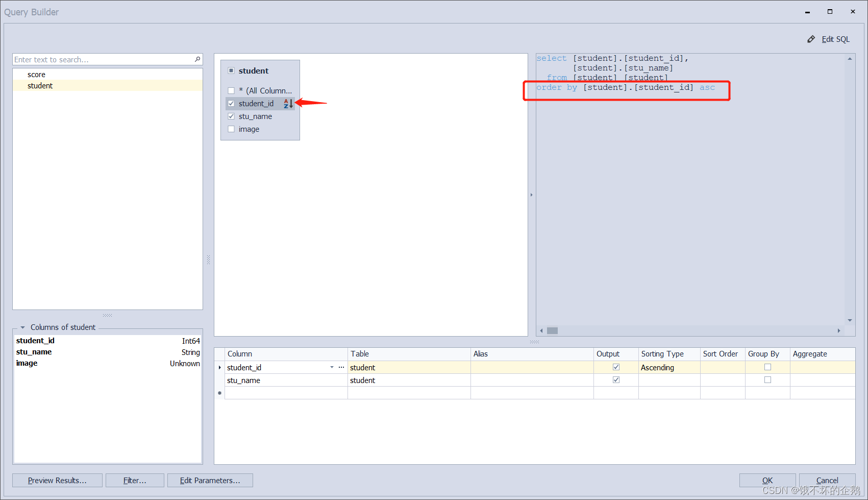Select the student table in the list
This screenshot has width=868, height=500.
(x=108, y=86)
